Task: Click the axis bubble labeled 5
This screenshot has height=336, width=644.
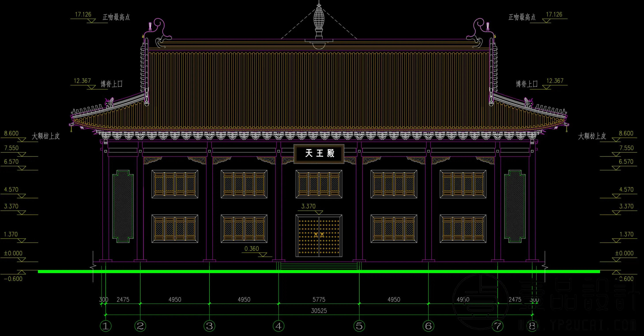Action: coord(359,326)
